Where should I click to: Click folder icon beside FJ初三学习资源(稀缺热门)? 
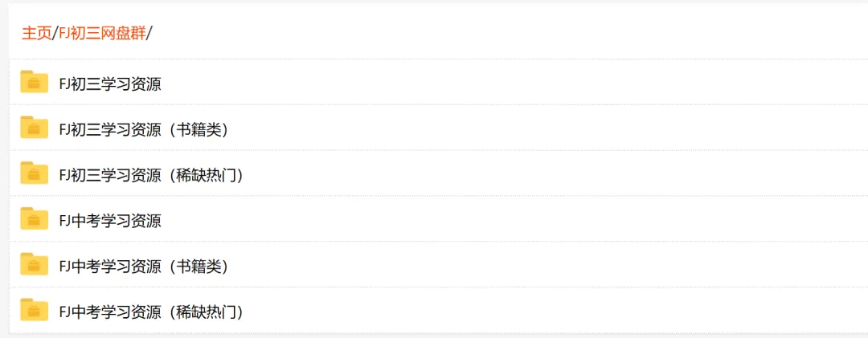click(34, 173)
